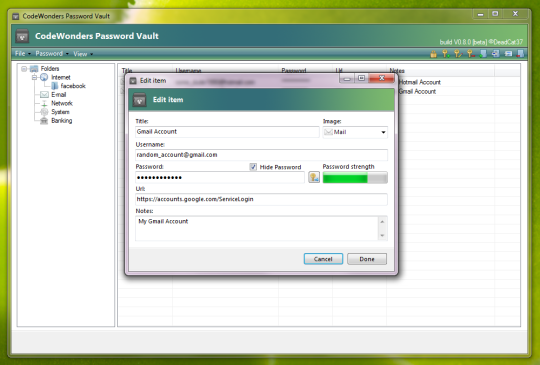Click the Username field with gmail address
This screenshot has width=540, height=365.
click(x=261, y=155)
